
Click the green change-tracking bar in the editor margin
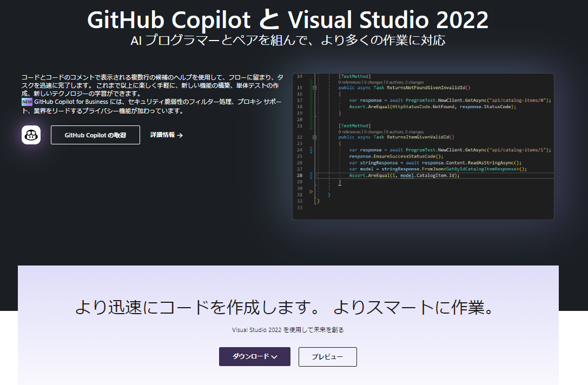(311, 103)
